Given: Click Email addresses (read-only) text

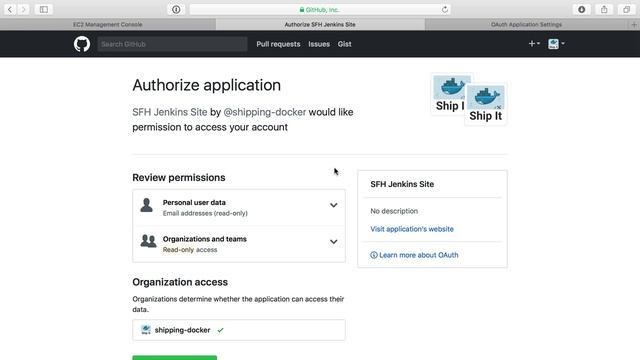Looking at the screenshot, I should pos(205,213).
